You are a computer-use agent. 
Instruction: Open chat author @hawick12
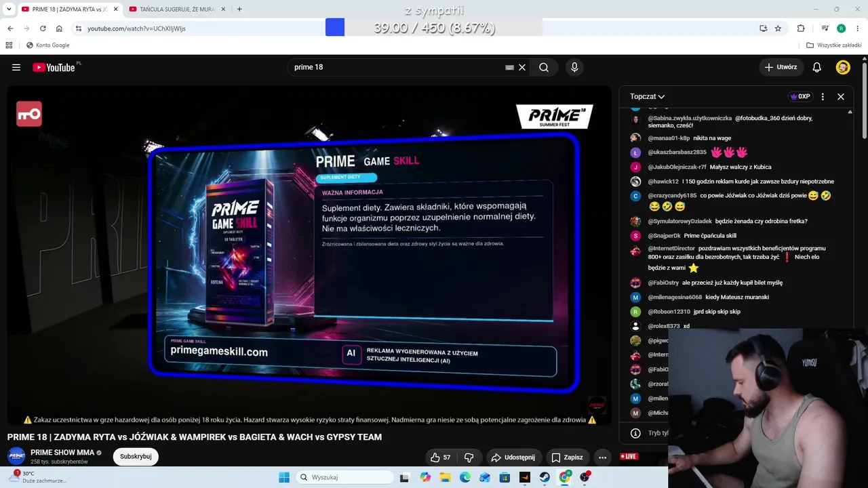[663, 182]
